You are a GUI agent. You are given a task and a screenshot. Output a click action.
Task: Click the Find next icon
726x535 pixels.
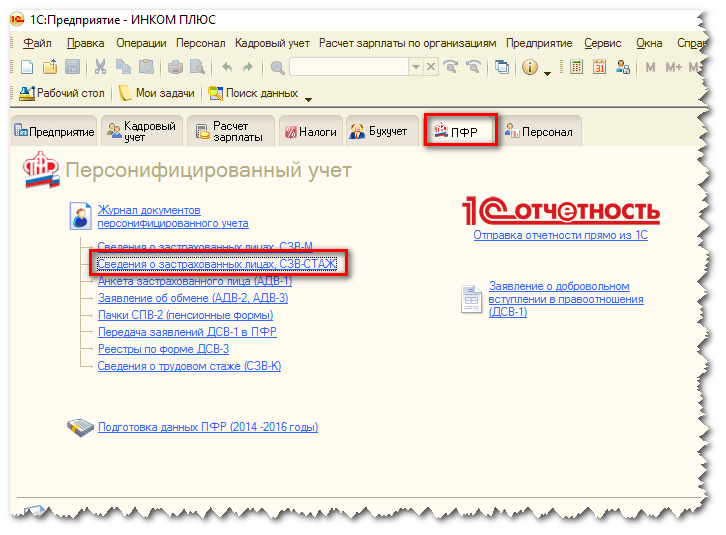pos(451,67)
